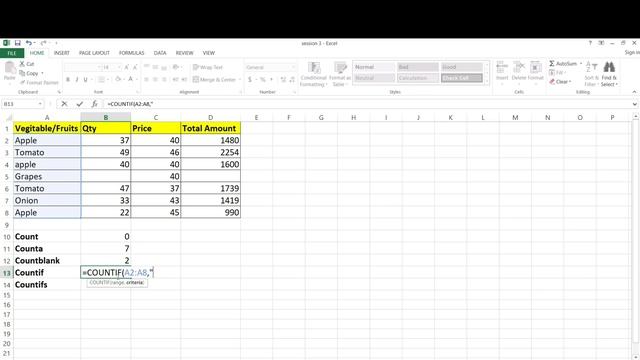
Task: Click column header D
Action: pyautogui.click(x=211, y=118)
